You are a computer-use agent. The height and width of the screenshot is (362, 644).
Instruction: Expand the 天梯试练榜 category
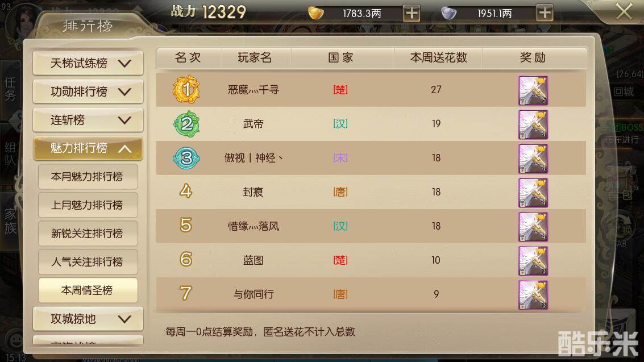(x=88, y=63)
